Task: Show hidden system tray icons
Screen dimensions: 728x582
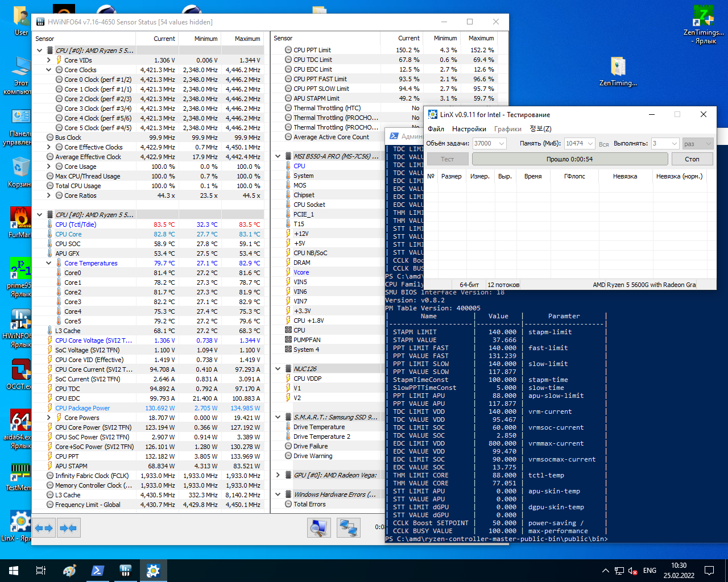Action: click(x=605, y=571)
